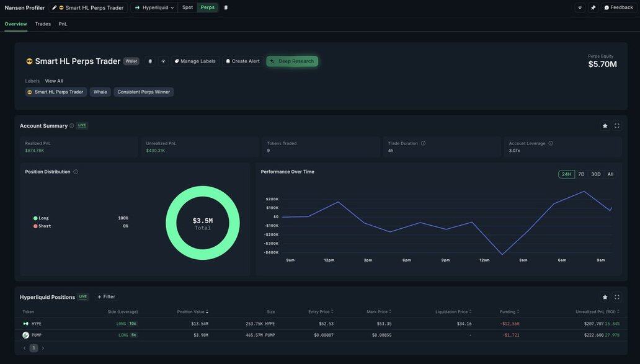
Task: Click the Account Leverage info icon
Action: [x=551, y=143]
